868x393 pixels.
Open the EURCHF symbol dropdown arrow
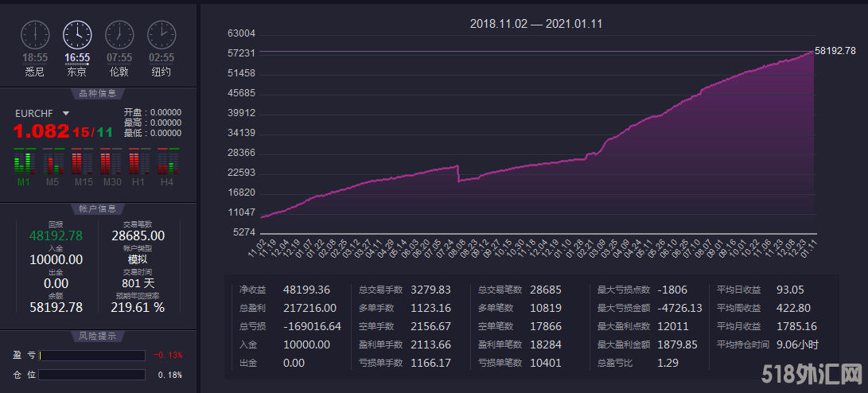[x=66, y=114]
